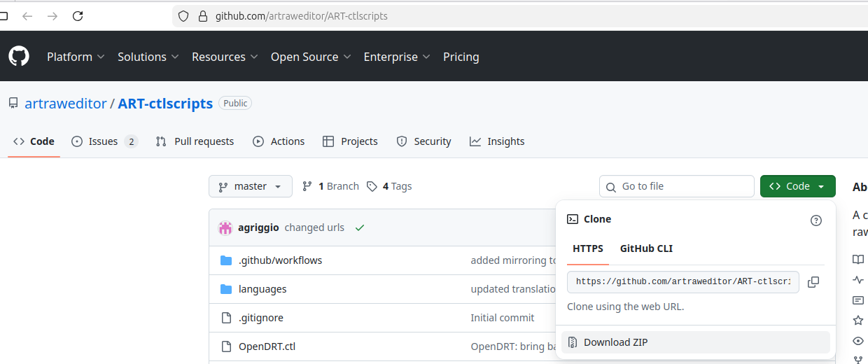
Task: Collapse the green Code dropdown button
Action: click(797, 186)
